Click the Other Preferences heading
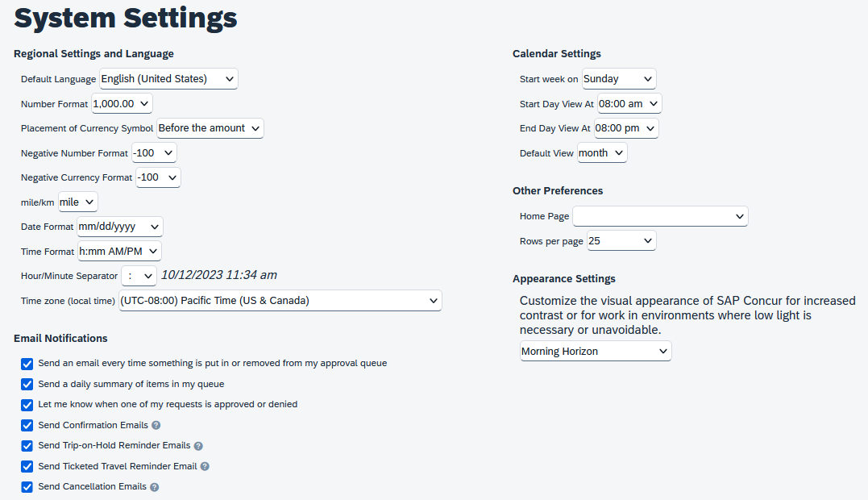Screen dimensions: 868x500 tap(558, 190)
